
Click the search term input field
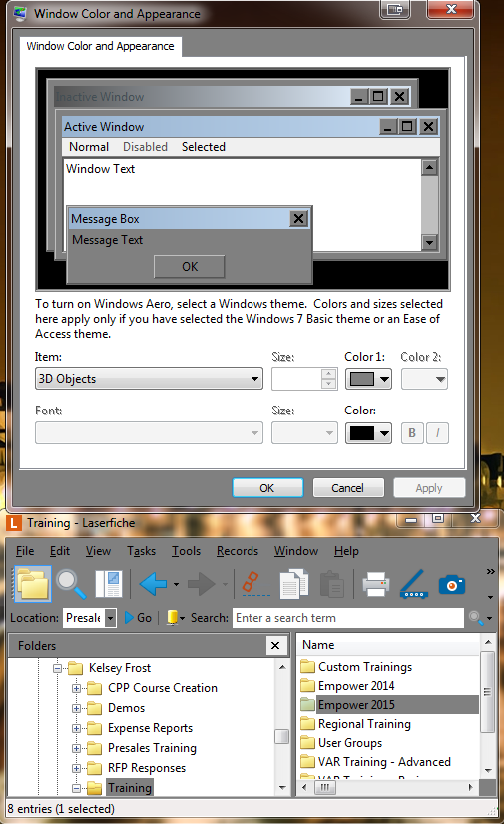pos(348,618)
